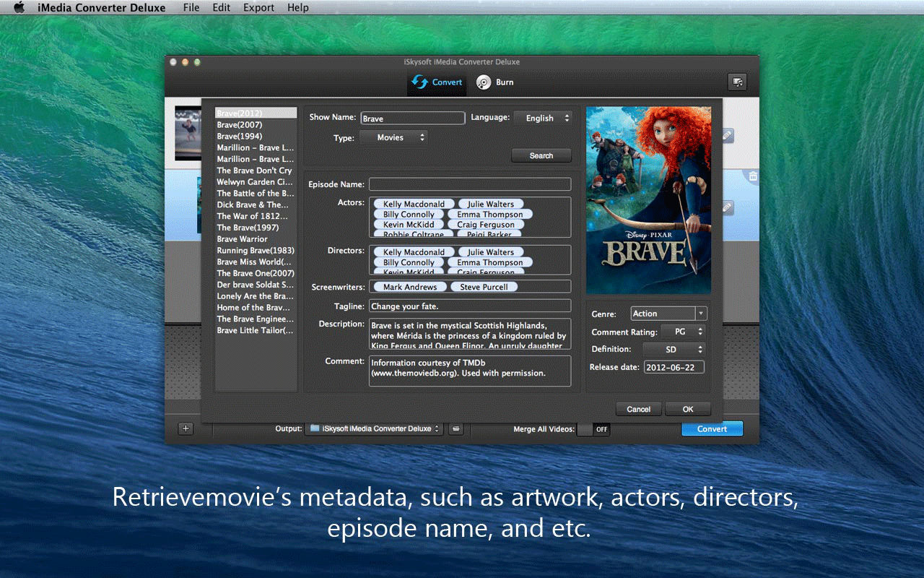Select The Brave Don't Cry result
The width and height of the screenshot is (924, 578).
tap(256, 171)
